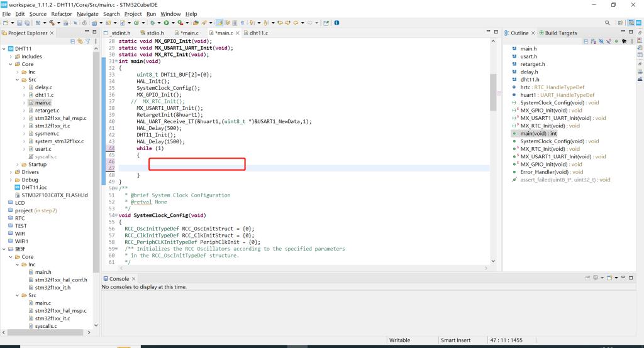Open the Run button dropdown arrow
The image size is (644, 348).
pyautogui.click(x=173, y=23)
